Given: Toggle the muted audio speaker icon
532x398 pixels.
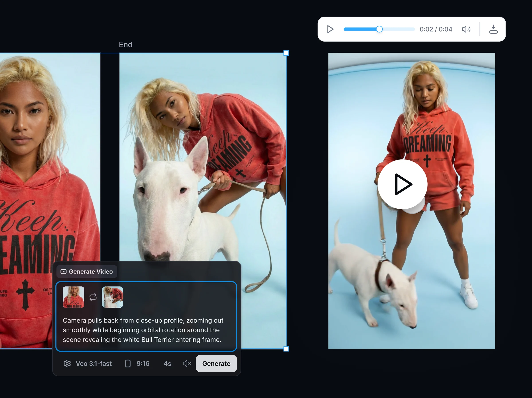Looking at the screenshot, I should point(187,363).
